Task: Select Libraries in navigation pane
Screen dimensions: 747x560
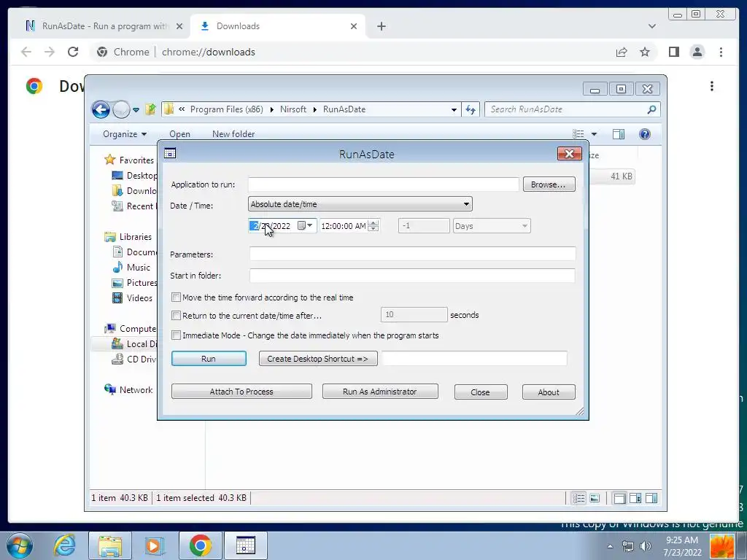Action: point(128,237)
